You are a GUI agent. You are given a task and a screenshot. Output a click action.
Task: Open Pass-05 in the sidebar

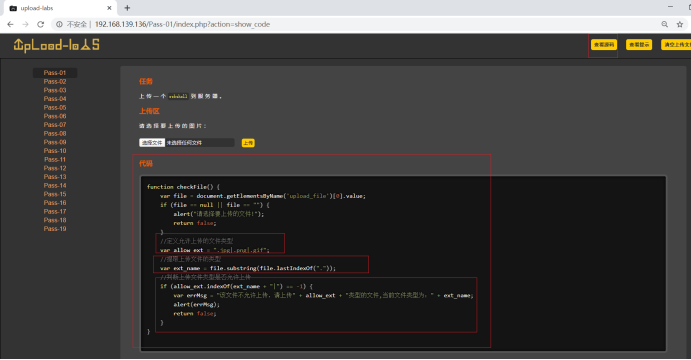click(55, 108)
